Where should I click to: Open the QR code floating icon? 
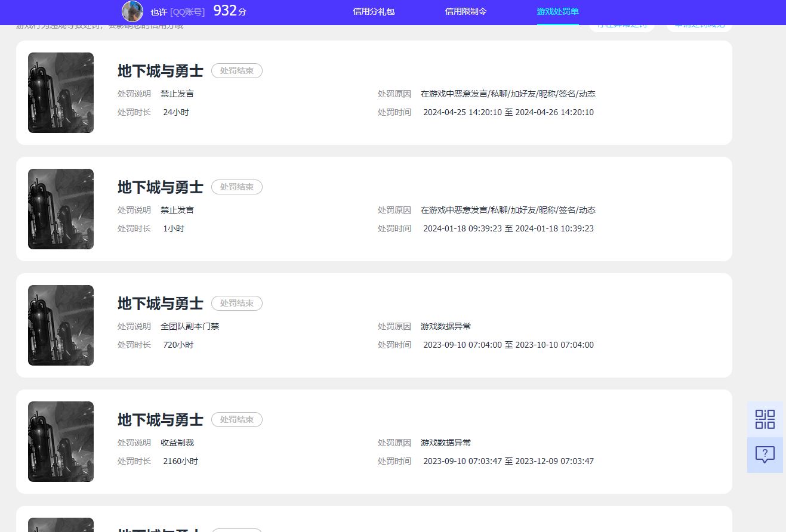click(x=765, y=419)
